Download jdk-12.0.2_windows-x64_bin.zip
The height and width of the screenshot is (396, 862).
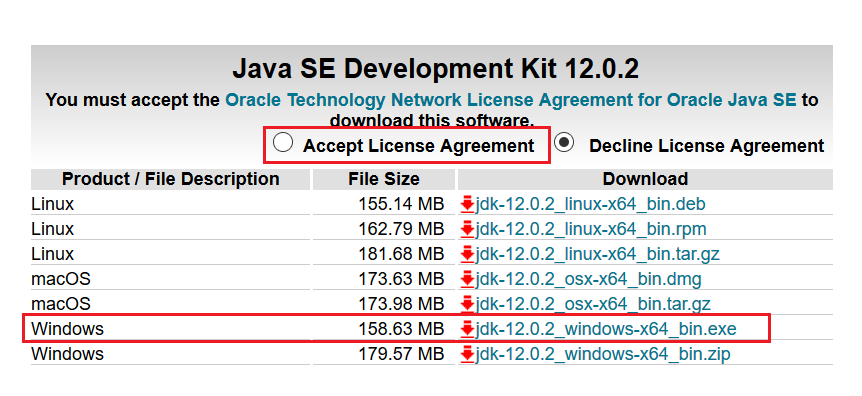tap(603, 354)
